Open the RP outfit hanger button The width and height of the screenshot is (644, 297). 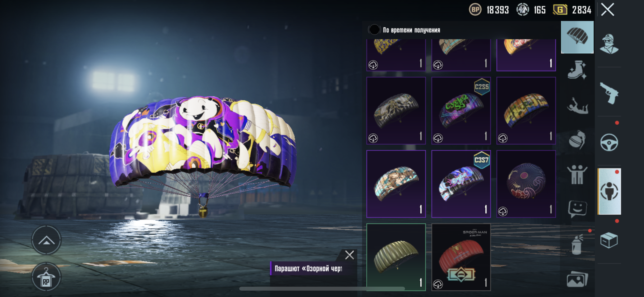click(46, 277)
